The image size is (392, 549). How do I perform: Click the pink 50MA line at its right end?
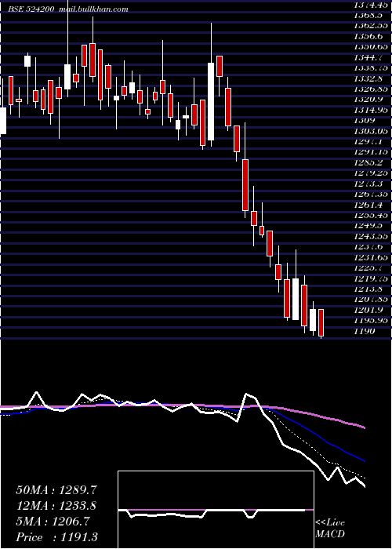pos(363,427)
